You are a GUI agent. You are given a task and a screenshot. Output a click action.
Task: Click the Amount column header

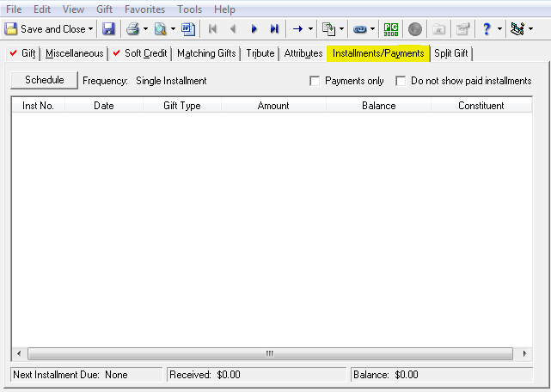[x=273, y=106]
